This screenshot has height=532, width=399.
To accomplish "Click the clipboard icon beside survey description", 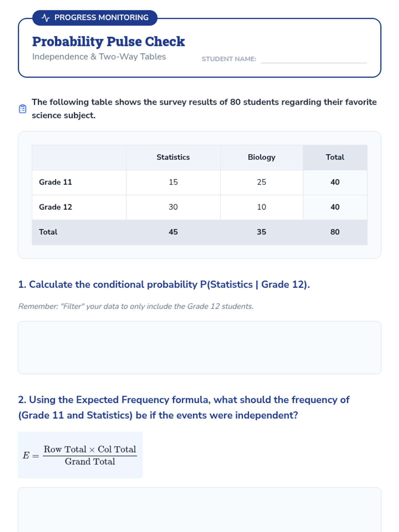I will 23,109.
